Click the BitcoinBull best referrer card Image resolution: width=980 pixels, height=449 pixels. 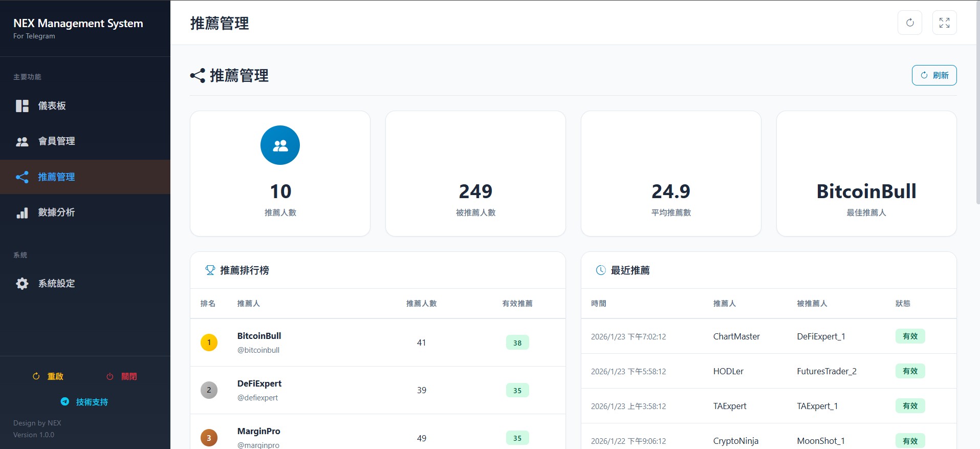[x=866, y=174]
